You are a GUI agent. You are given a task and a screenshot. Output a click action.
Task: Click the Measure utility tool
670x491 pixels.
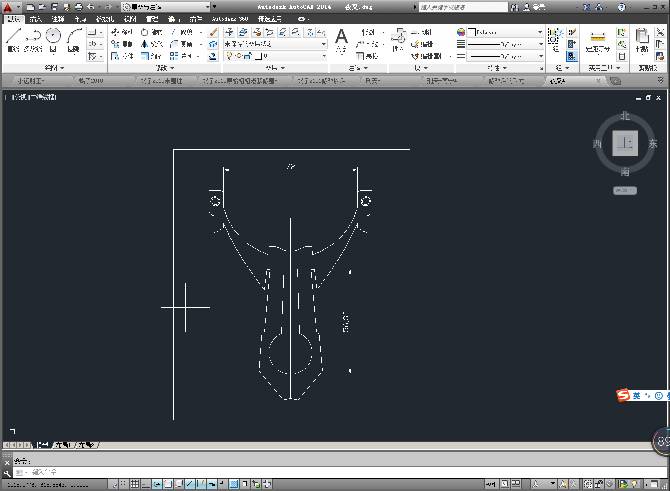[598, 42]
